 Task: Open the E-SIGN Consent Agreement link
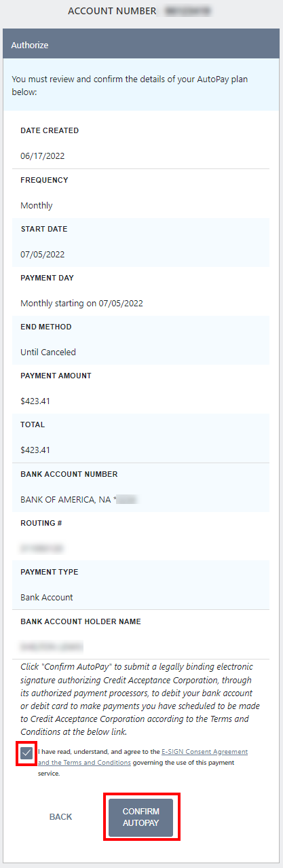click(204, 752)
